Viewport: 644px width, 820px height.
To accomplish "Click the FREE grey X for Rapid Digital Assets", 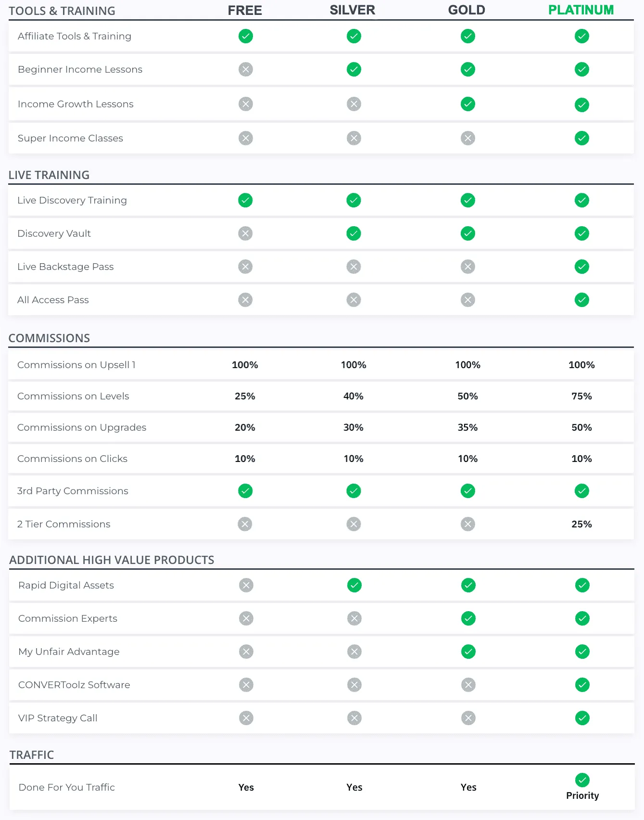I will pyautogui.click(x=246, y=585).
